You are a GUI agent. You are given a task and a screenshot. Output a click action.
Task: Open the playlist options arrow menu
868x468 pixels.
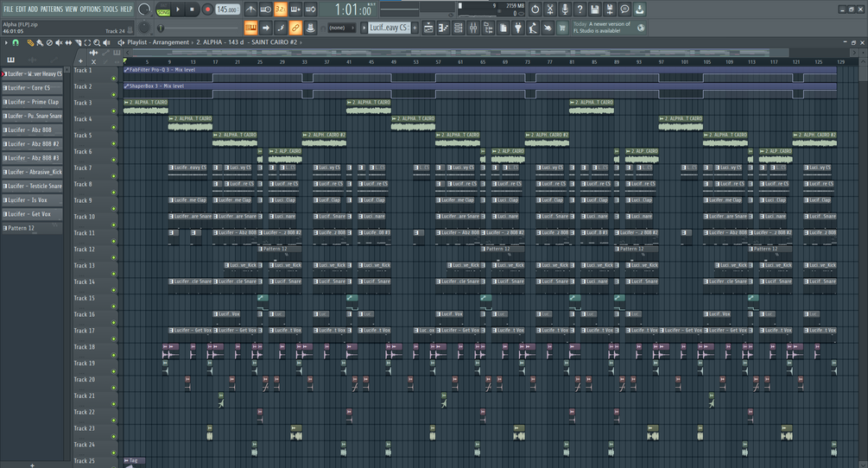6,42
